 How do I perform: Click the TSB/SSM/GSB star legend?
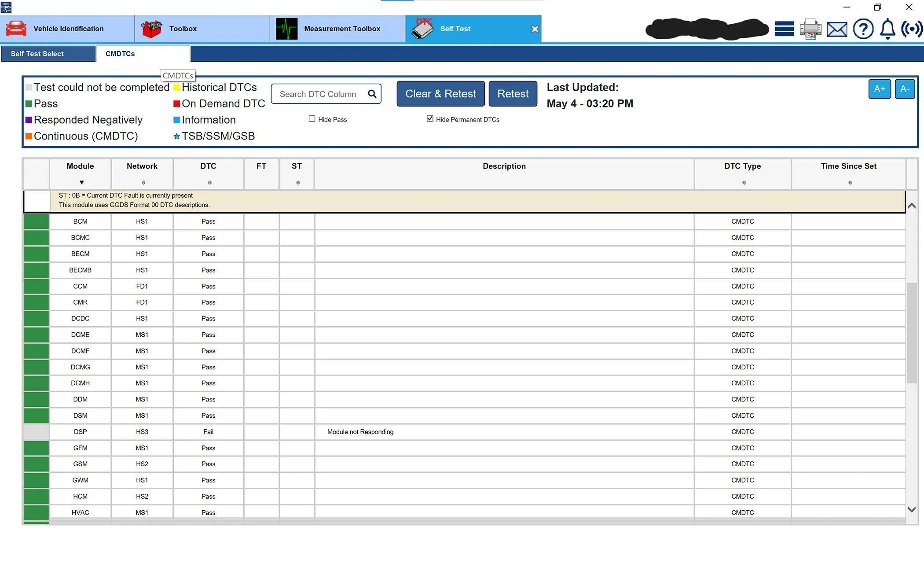[214, 136]
